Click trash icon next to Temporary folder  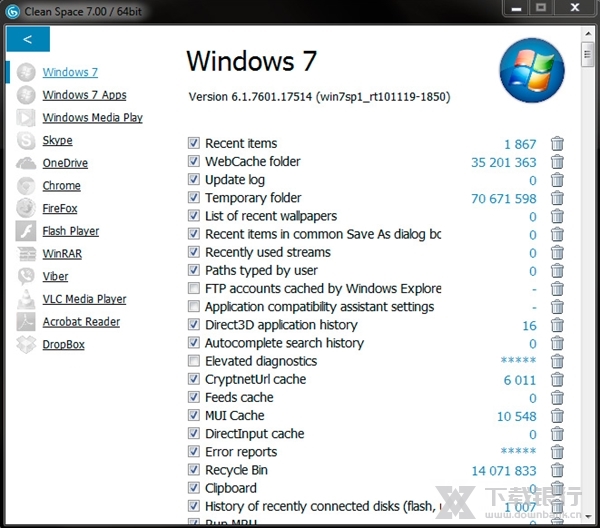(x=557, y=198)
